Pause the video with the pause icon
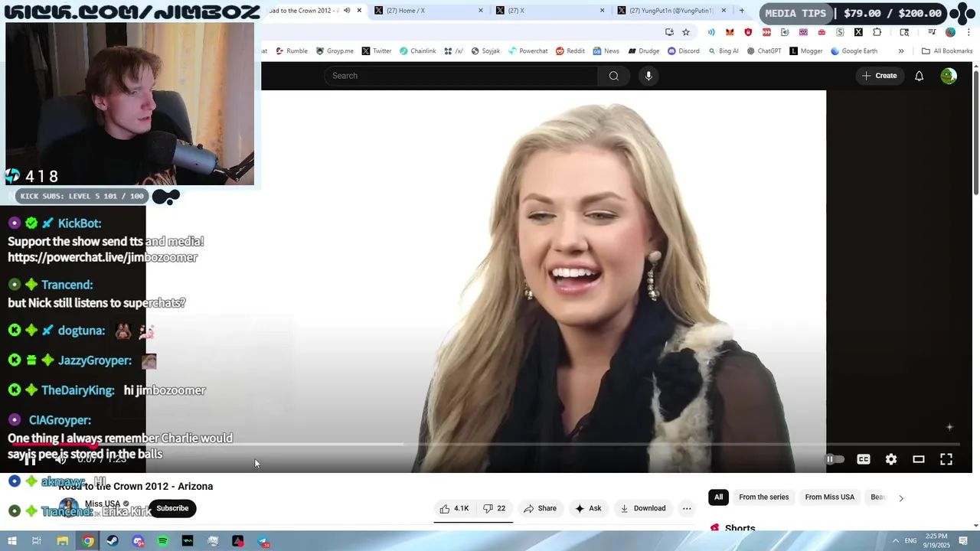This screenshot has width=980, height=551. (x=30, y=459)
